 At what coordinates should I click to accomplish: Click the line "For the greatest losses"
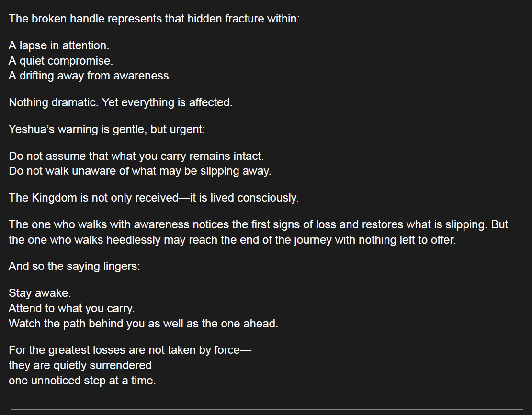click(x=130, y=350)
